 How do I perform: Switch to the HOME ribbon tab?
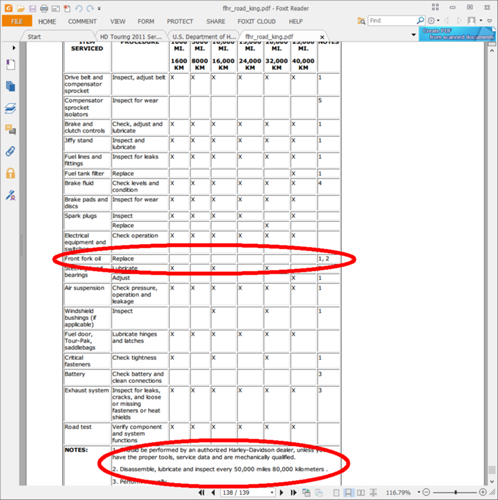[x=47, y=21]
